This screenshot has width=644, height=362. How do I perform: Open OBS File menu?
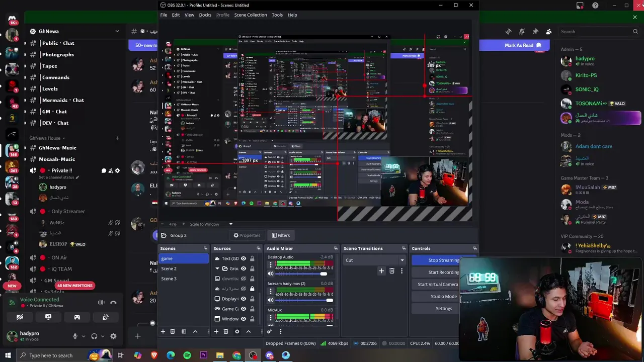point(164,15)
